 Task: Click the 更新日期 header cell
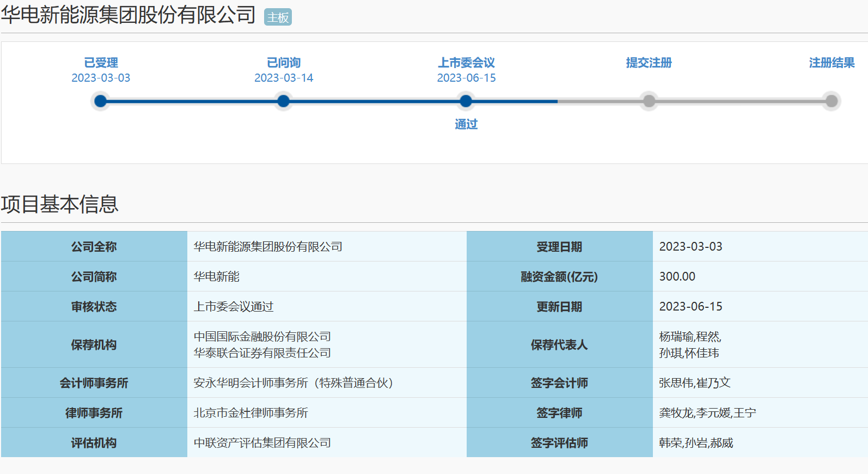point(560,306)
